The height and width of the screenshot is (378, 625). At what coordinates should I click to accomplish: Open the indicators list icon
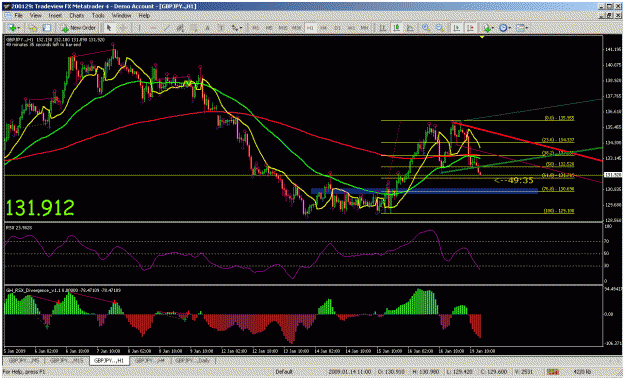[x=487, y=28]
